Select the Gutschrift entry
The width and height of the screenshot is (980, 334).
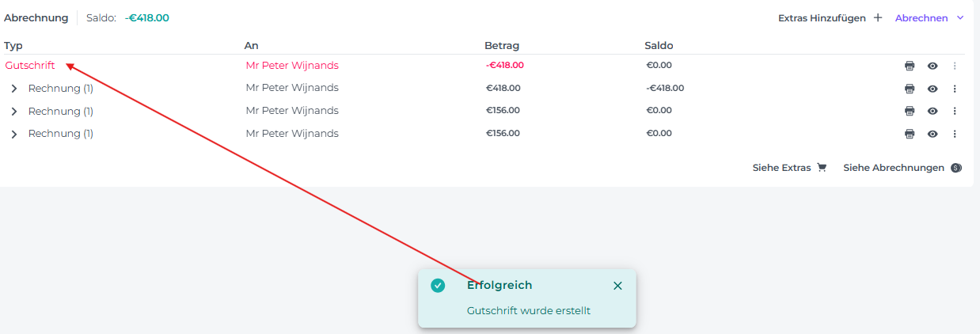coord(30,66)
